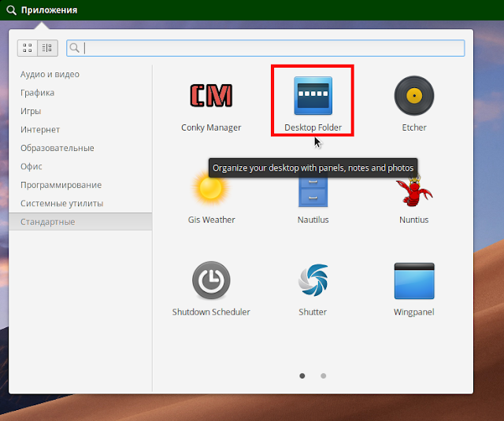Viewport: 504px width, 421px height.
Task: Launch Shutter screenshot tool icon
Action: (x=313, y=280)
